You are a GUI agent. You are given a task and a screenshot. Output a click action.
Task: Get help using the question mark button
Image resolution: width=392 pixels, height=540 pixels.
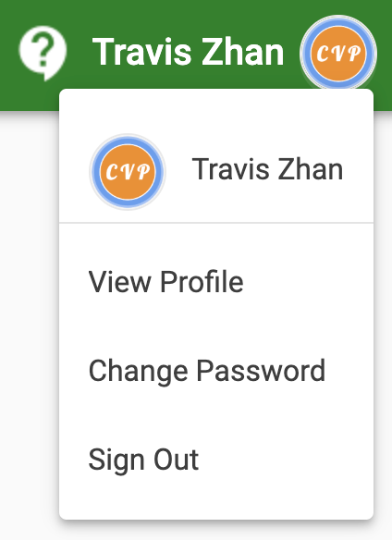pos(43,53)
